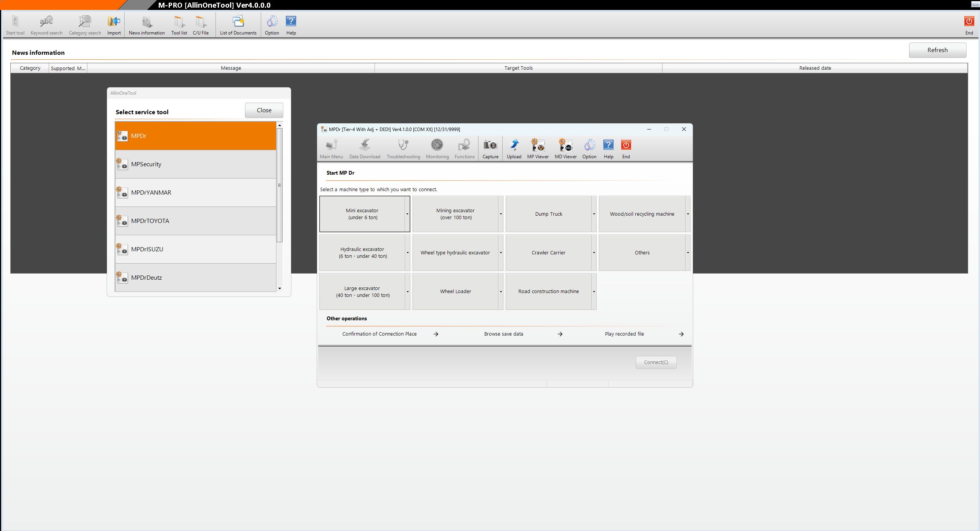Screen dimensions: 980x531
Task: Expand Wood/soil recycling machine dropdown arrow
Action: pyautogui.click(x=688, y=214)
